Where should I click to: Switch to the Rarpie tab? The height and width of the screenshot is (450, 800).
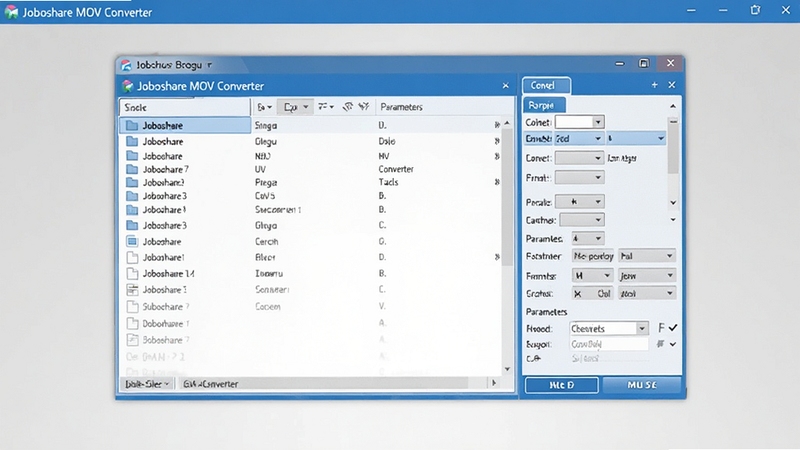click(544, 105)
